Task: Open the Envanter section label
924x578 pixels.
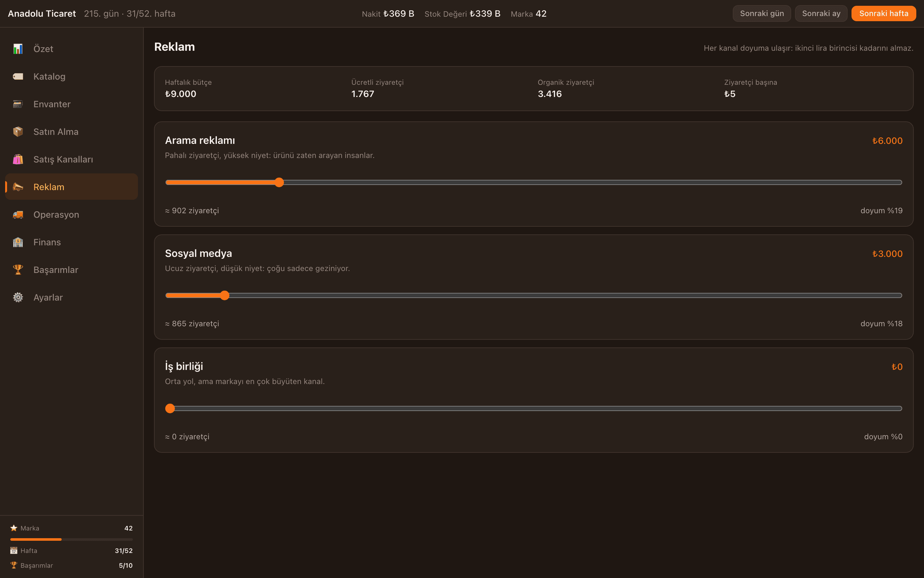Action: coord(52,104)
